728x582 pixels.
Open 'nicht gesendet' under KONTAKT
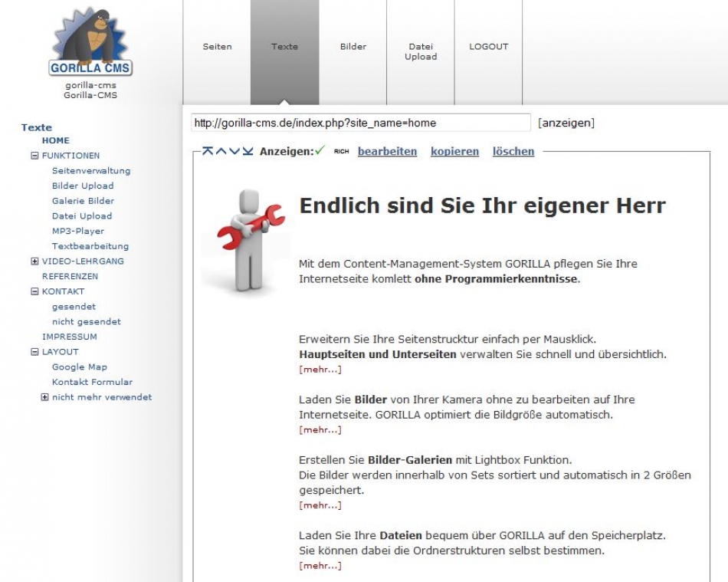click(87, 321)
